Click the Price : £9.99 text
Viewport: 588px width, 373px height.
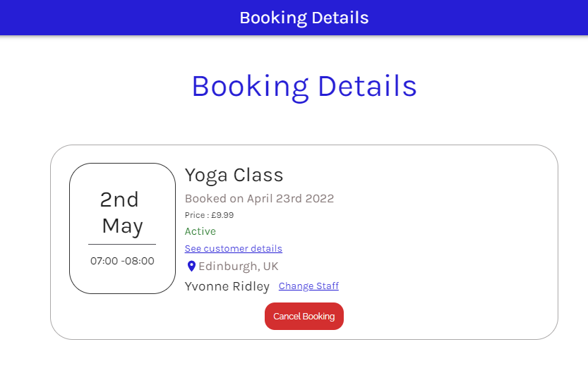209,215
